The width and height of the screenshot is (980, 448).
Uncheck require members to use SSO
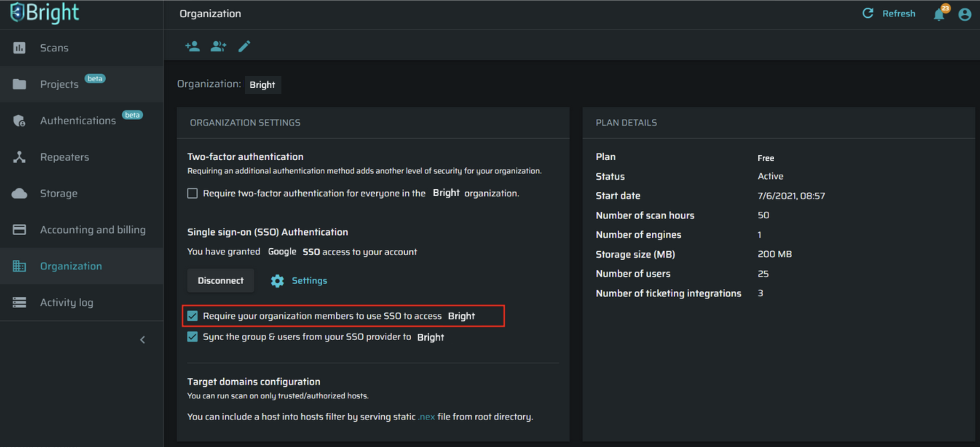pyautogui.click(x=193, y=316)
